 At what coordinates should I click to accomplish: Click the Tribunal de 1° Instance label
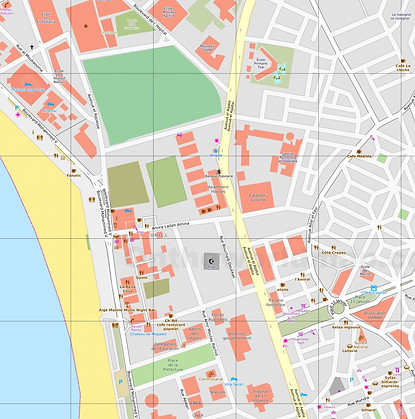(x=260, y=396)
